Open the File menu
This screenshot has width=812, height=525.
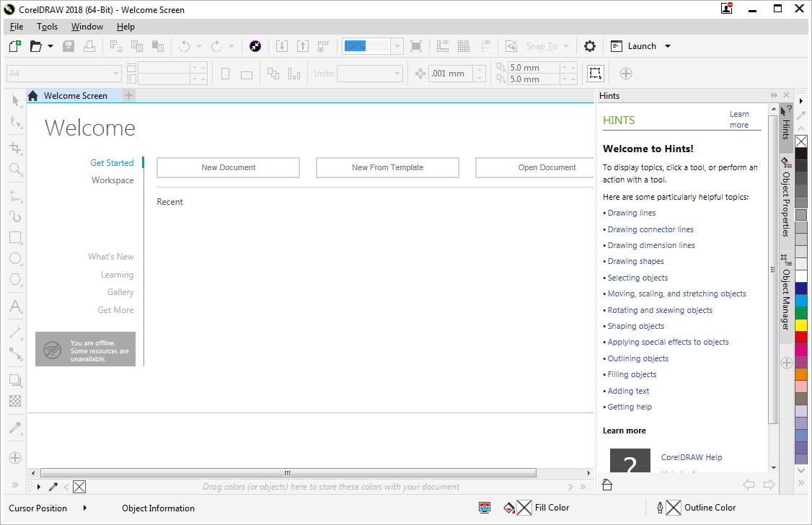[x=17, y=27]
